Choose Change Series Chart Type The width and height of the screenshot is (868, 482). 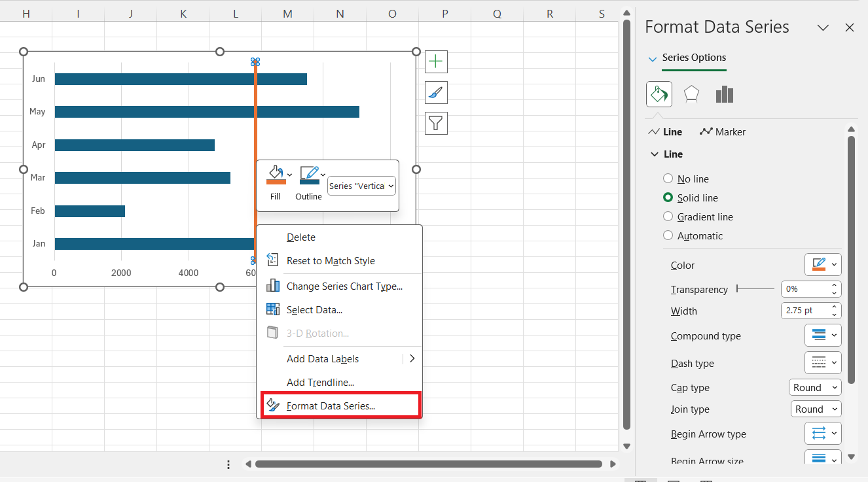click(x=344, y=286)
